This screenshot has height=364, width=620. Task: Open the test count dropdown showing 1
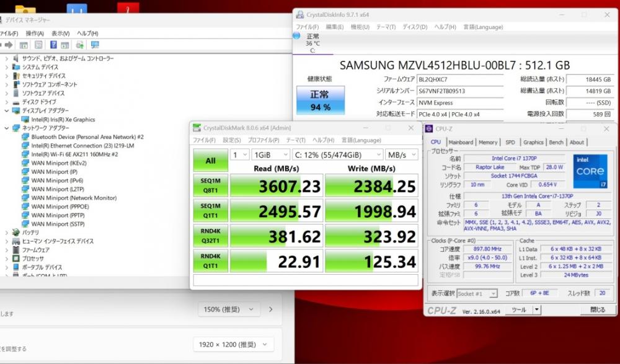click(239, 155)
